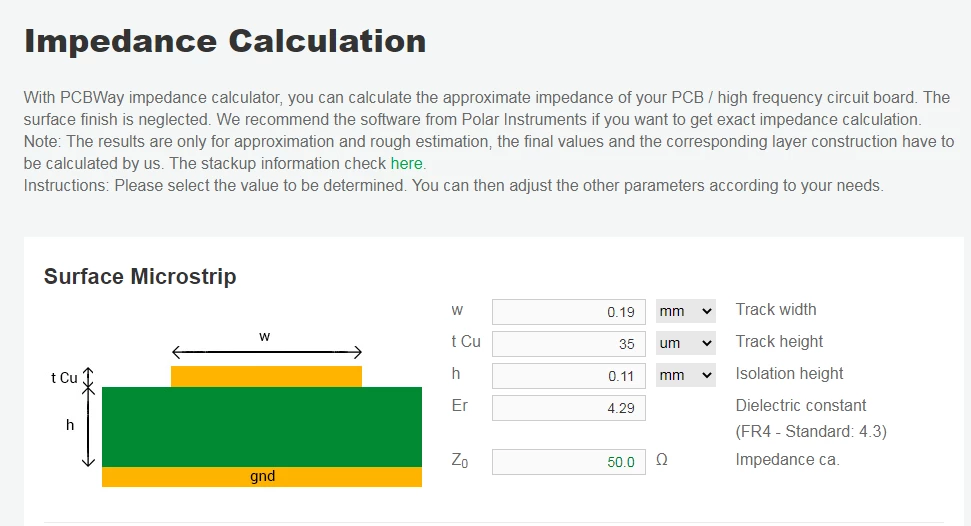Open the stackup information 'here' link
This screenshot has width=971, height=526.
coord(406,164)
